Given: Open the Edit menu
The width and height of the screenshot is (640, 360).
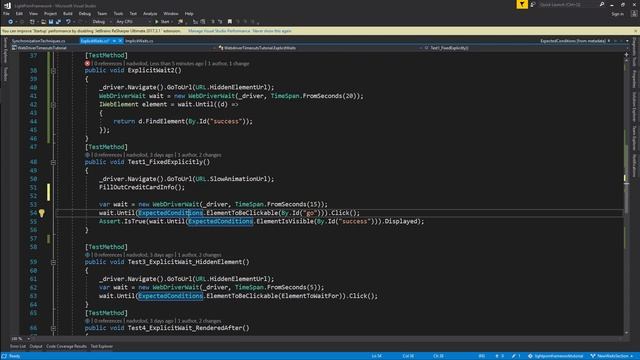Looking at the screenshot, I should coord(19,14).
